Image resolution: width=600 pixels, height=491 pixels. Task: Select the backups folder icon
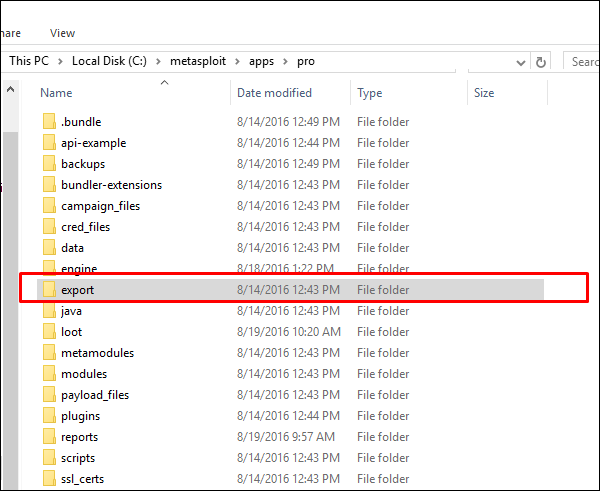pos(49,163)
